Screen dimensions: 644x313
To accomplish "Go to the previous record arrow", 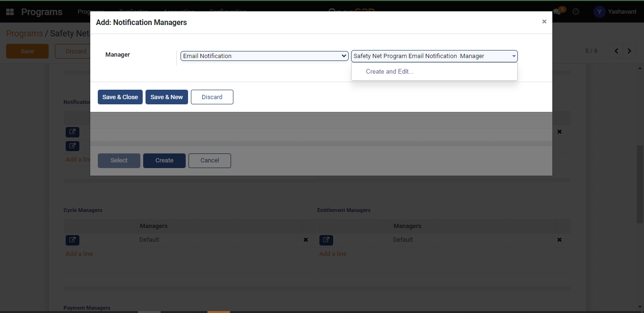I will tap(617, 51).
